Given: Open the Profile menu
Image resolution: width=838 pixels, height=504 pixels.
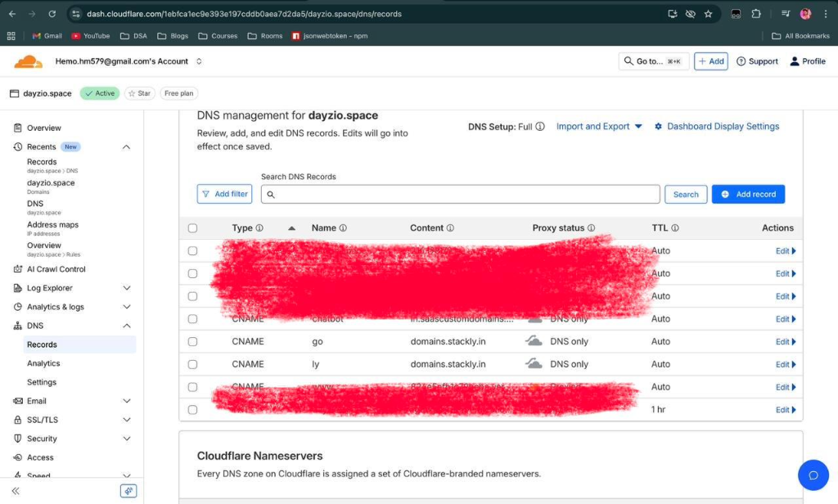Looking at the screenshot, I should [808, 61].
